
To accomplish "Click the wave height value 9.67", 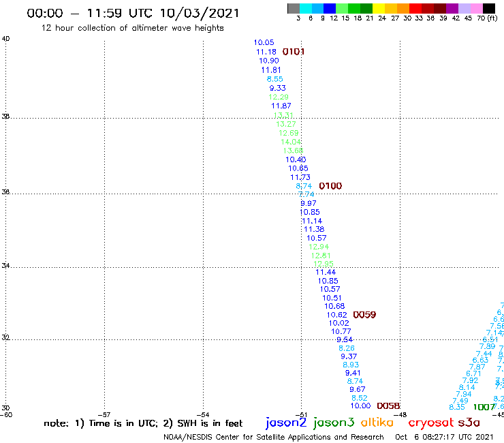I will click(x=358, y=389).
